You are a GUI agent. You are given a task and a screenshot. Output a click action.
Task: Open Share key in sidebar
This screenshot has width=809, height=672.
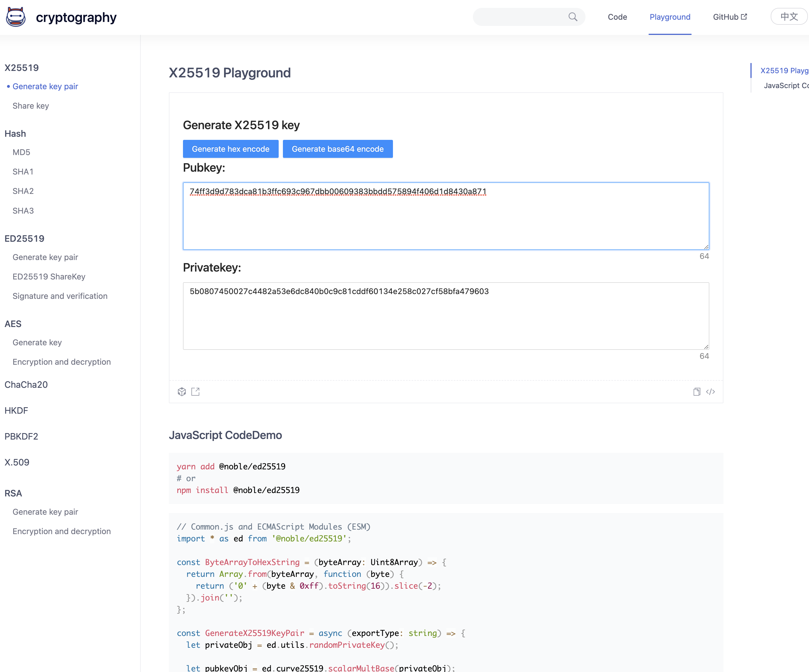31,106
